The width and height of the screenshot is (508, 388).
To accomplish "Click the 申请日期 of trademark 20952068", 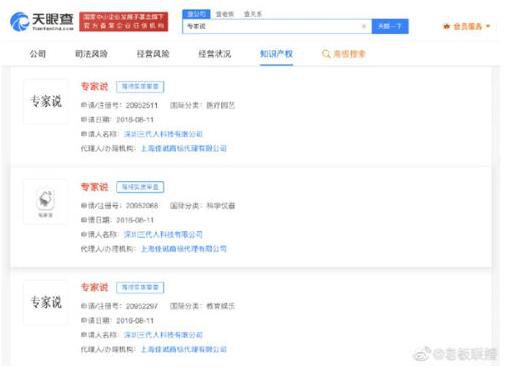I will coord(135,220).
